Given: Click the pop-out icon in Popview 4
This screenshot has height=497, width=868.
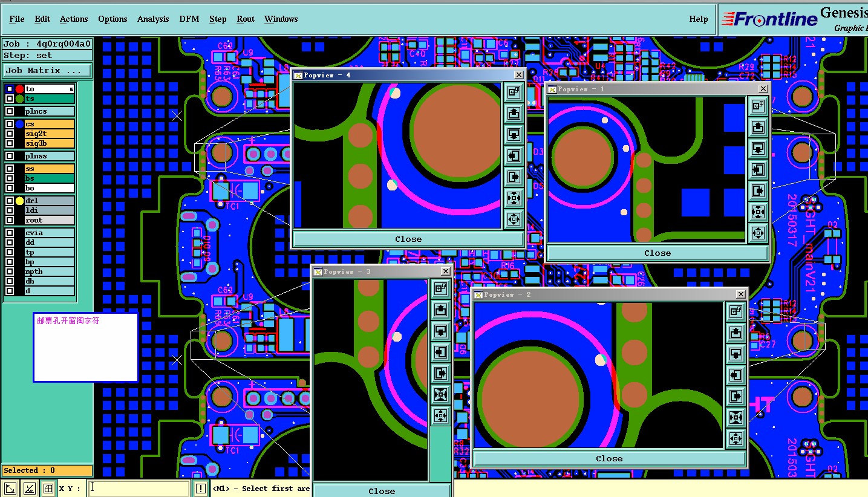Looking at the screenshot, I should (514, 92).
